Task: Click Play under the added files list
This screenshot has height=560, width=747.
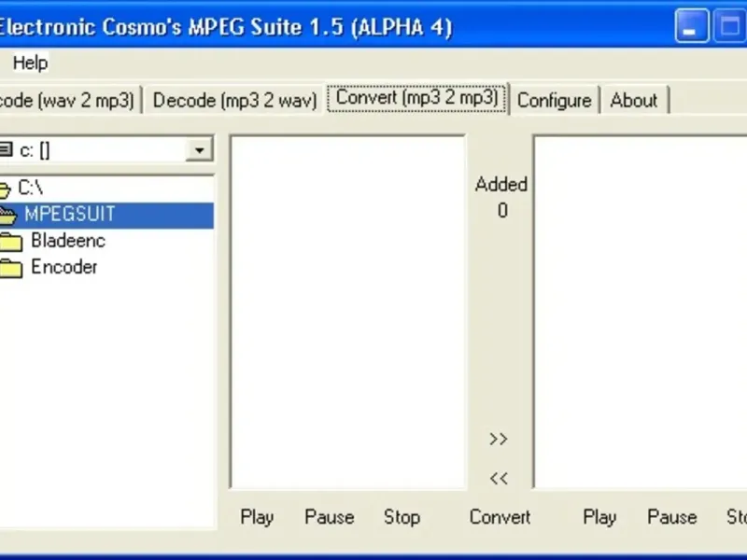Action: [599, 517]
